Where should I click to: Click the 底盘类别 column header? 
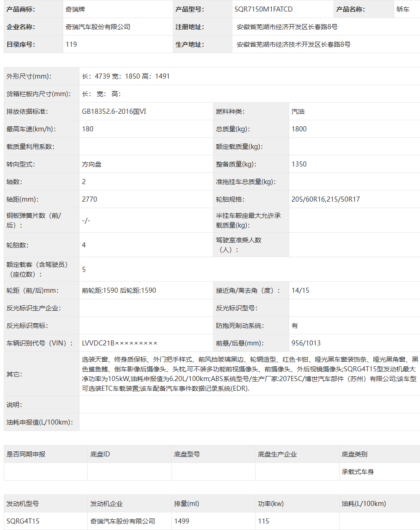[x=354, y=454]
